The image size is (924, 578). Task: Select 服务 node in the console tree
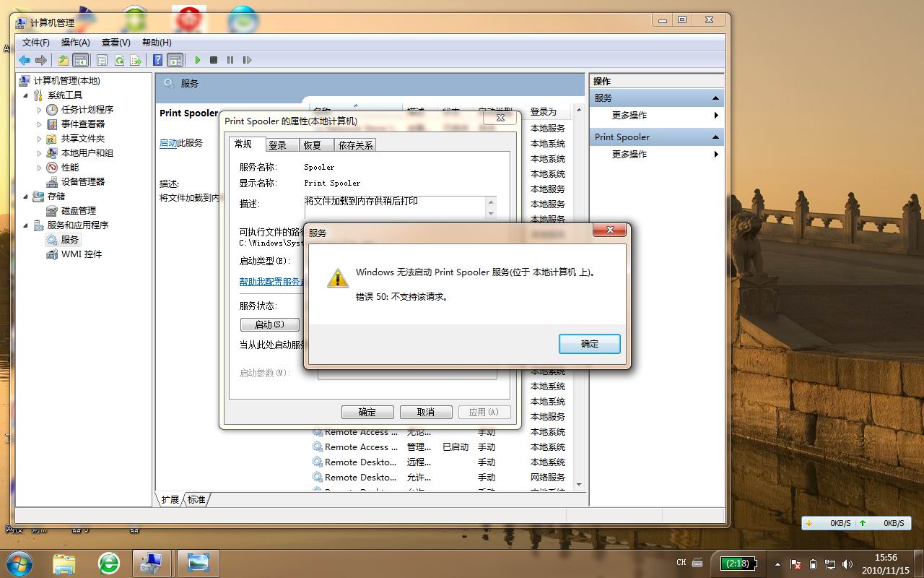pos(70,240)
